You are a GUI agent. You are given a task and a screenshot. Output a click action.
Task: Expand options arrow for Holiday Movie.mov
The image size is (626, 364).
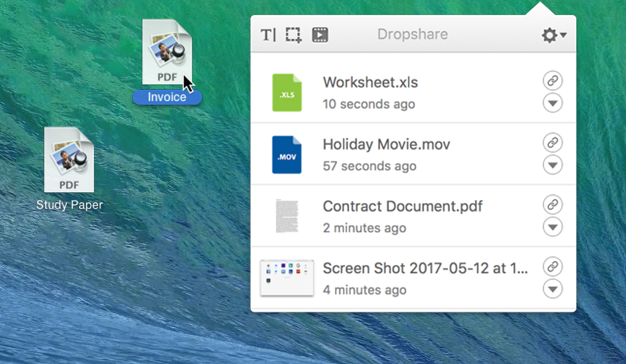point(552,165)
